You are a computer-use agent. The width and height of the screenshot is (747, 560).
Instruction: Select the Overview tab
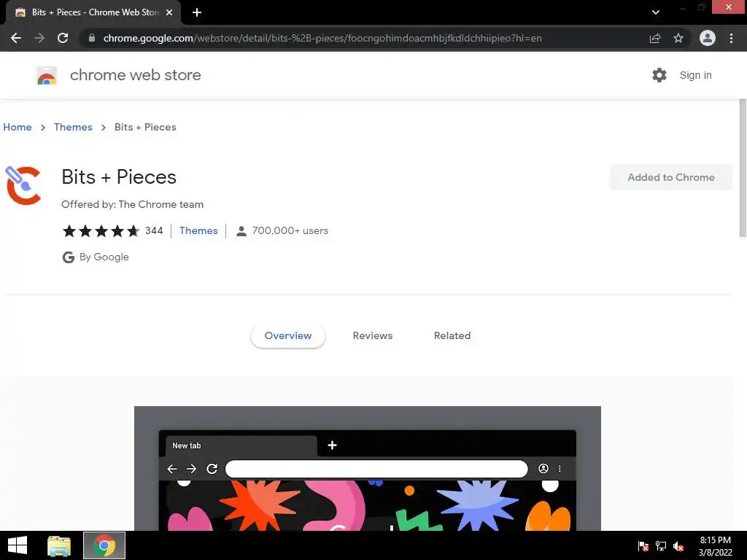pos(287,335)
